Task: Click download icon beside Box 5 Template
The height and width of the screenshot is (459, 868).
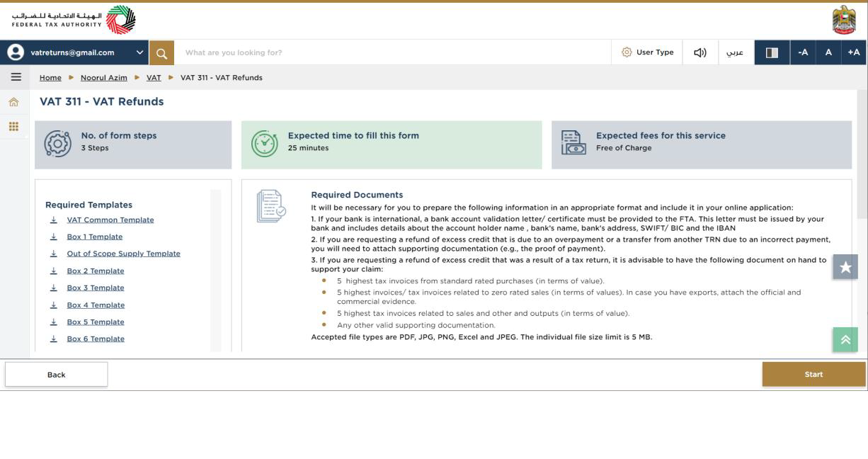Action: click(x=54, y=322)
